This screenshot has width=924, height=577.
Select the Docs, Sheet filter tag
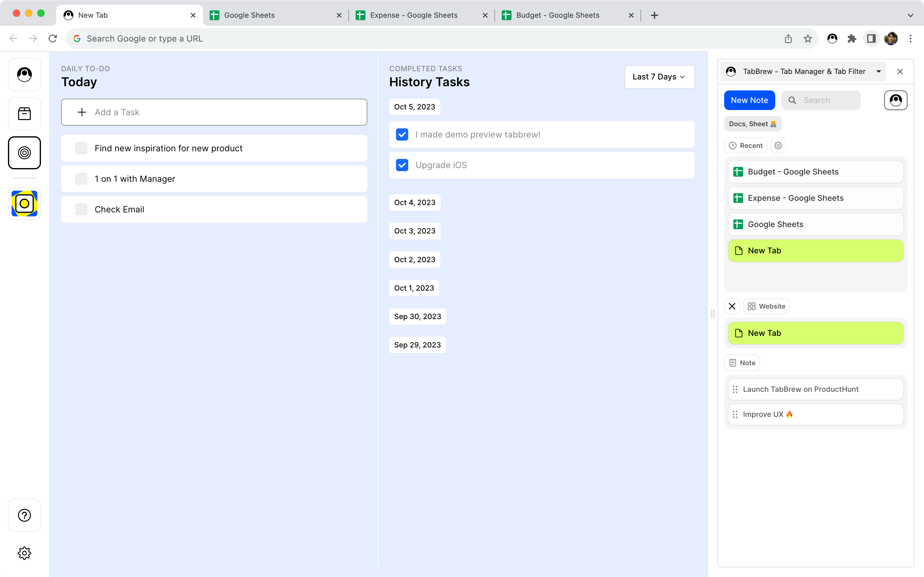(x=752, y=124)
